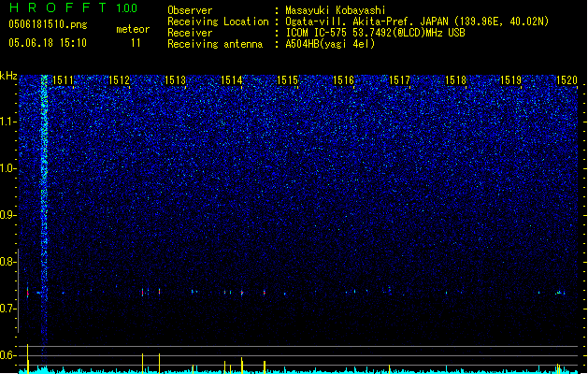Click the tallest yellow spike in intensity graph
Image resolution: width=588 pixels, height=374 pixels.
(x=28, y=359)
